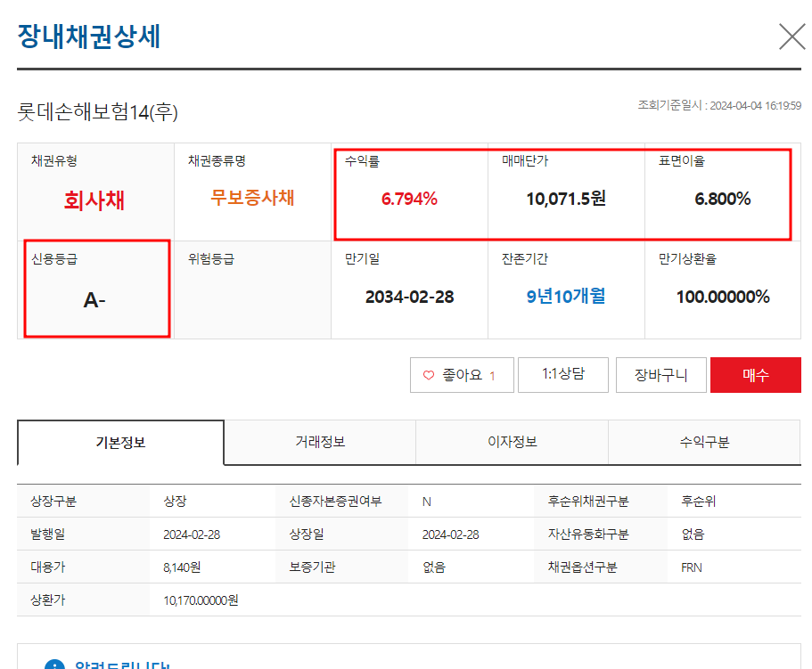This screenshot has width=812, height=669.
Task: Click the 만기상환율 value 100.00000%
Action: click(x=723, y=297)
